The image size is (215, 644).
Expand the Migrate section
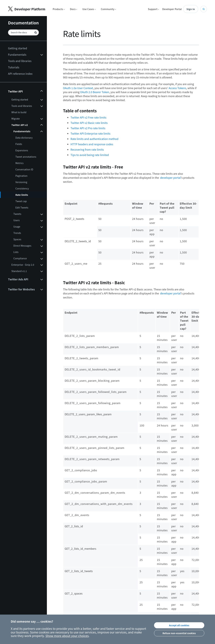42,119
